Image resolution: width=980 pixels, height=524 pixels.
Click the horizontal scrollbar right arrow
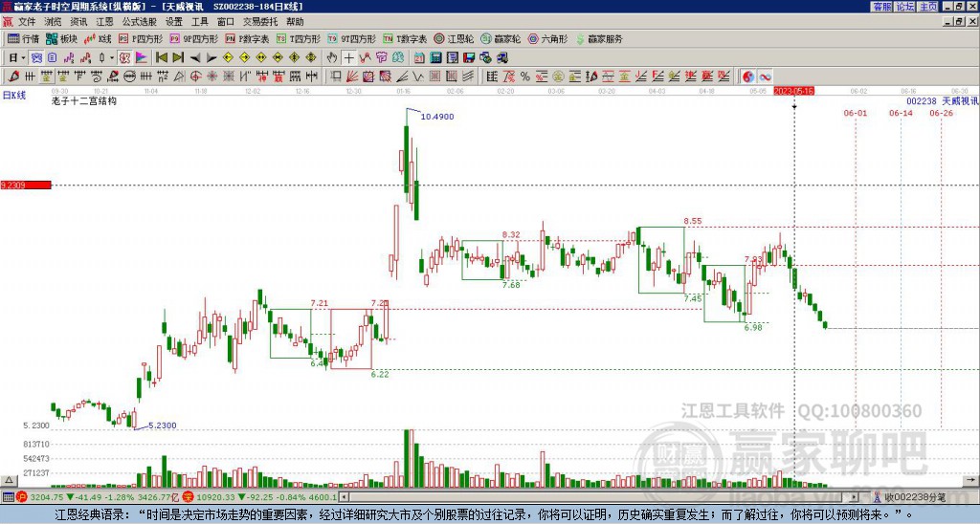pos(855,497)
